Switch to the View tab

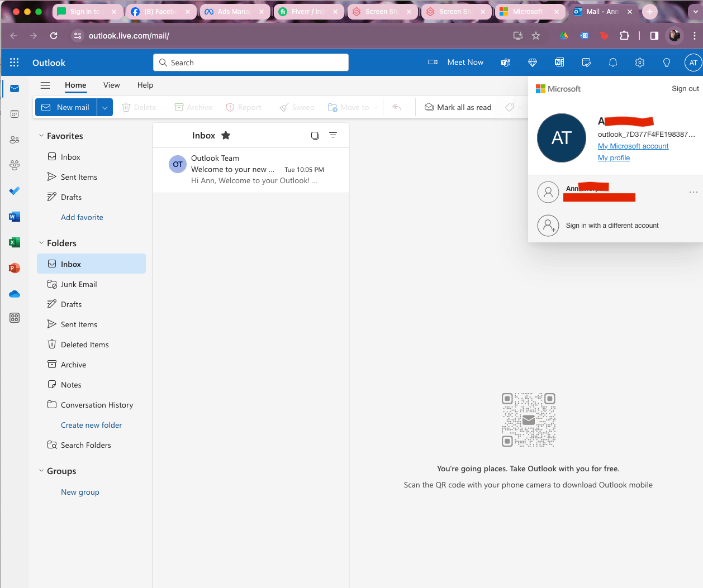[x=112, y=85]
